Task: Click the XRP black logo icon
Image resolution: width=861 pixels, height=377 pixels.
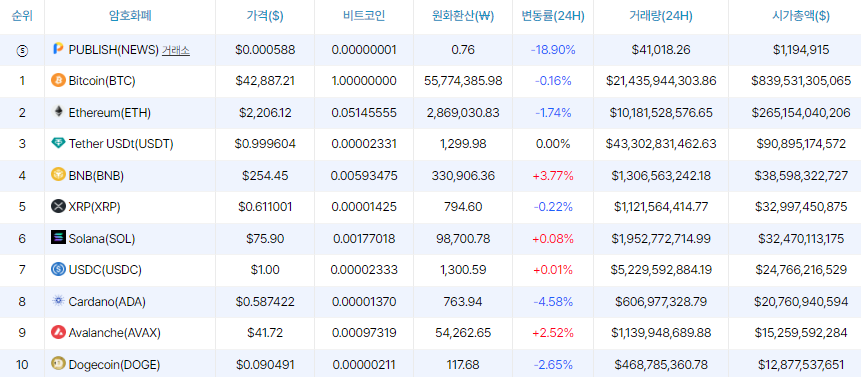Action: tap(58, 206)
